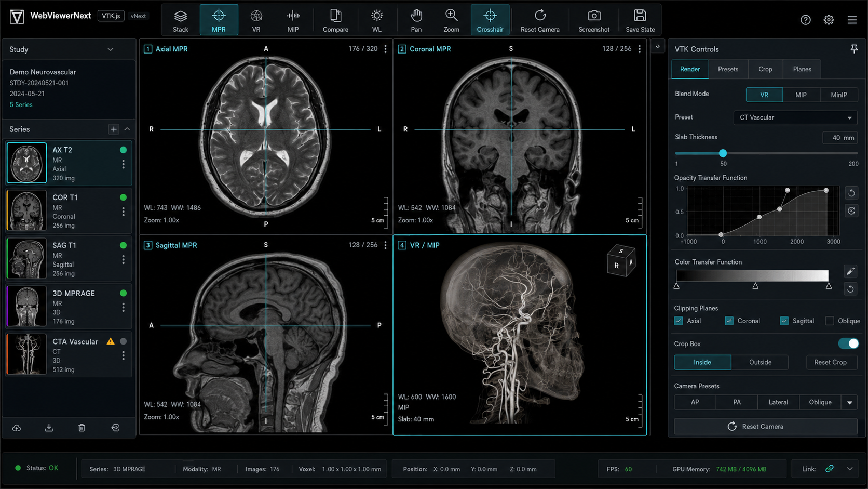Open the Compare tool
Image resolution: width=868 pixels, height=489 pixels.
335,20
